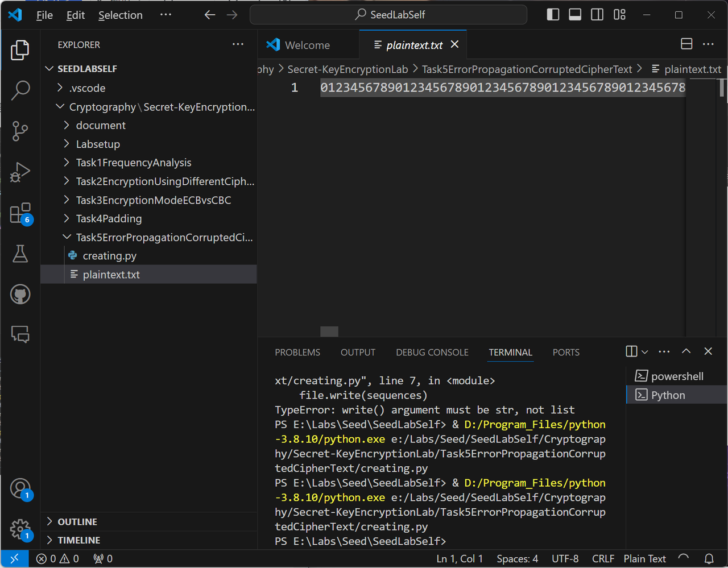Toggle the Secondary Side Bar
Viewport: 728px width, 568px height.
tap(597, 15)
